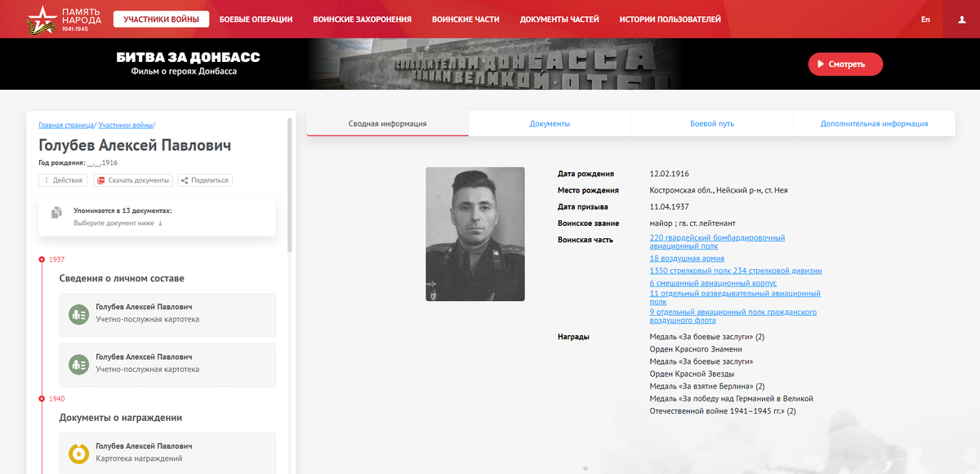The width and height of the screenshot is (980, 474).
Task: Open Участники войны menu item
Action: [161, 20]
